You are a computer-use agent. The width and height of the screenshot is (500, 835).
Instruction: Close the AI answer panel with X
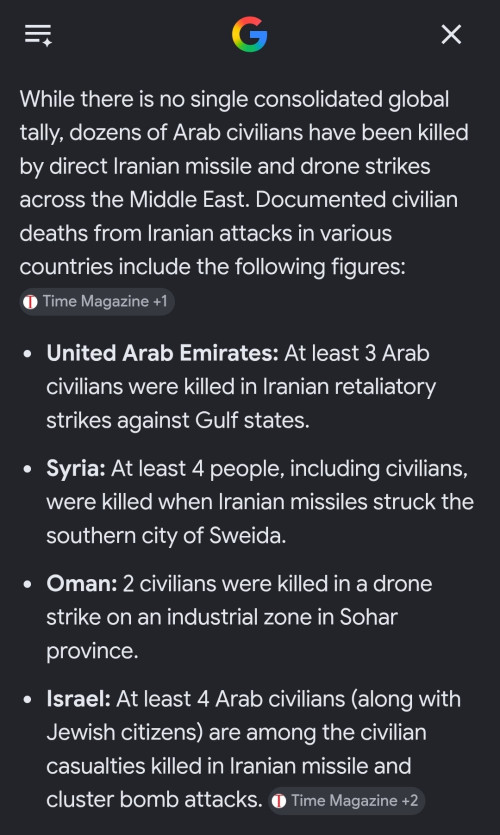pos(451,35)
